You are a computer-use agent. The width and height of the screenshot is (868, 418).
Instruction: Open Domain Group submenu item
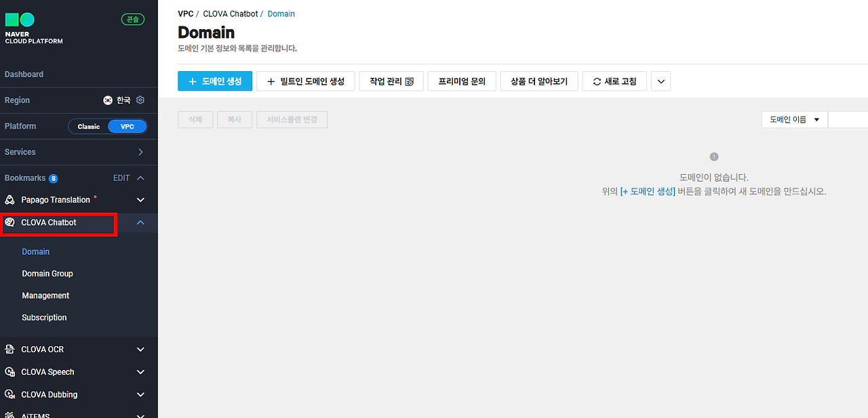tap(47, 274)
